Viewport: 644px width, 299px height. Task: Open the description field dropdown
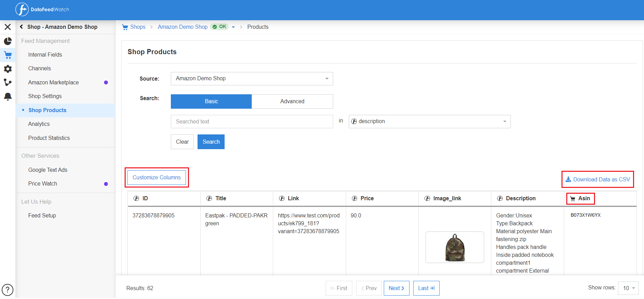click(x=430, y=121)
